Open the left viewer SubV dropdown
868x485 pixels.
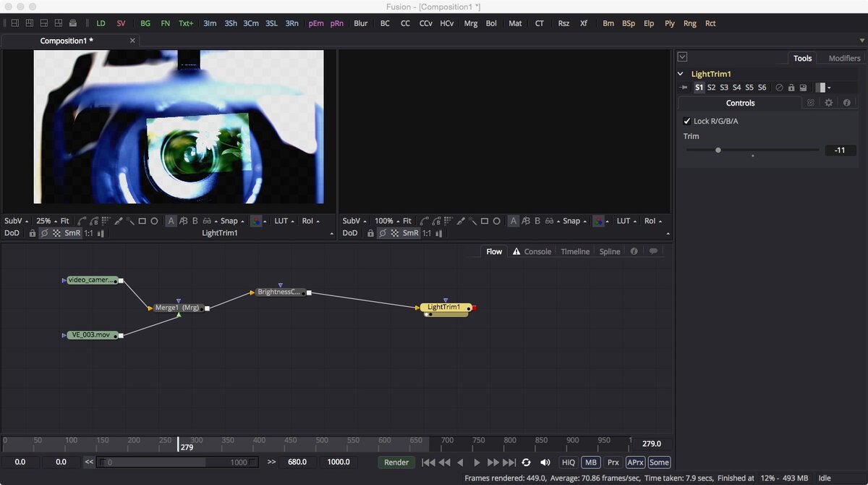click(x=17, y=221)
